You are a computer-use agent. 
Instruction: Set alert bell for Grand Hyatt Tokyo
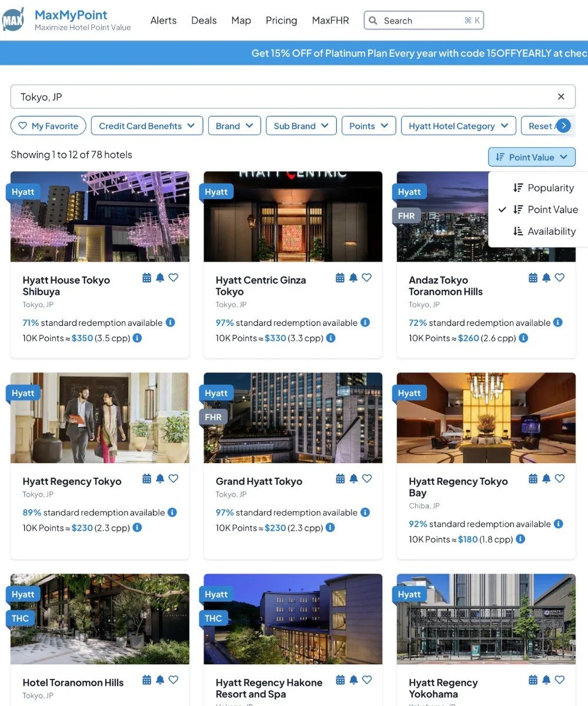pos(353,479)
